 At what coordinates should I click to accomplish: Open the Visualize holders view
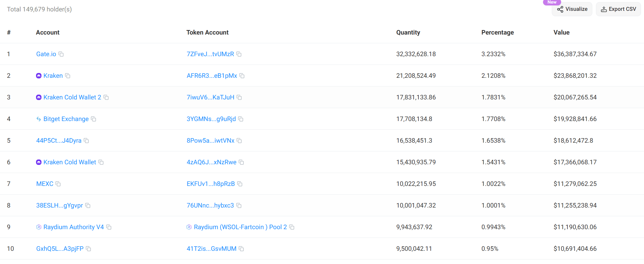(572, 9)
